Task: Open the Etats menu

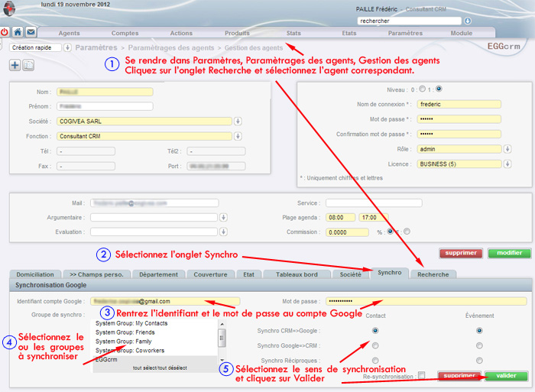Action: click(x=349, y=33)
